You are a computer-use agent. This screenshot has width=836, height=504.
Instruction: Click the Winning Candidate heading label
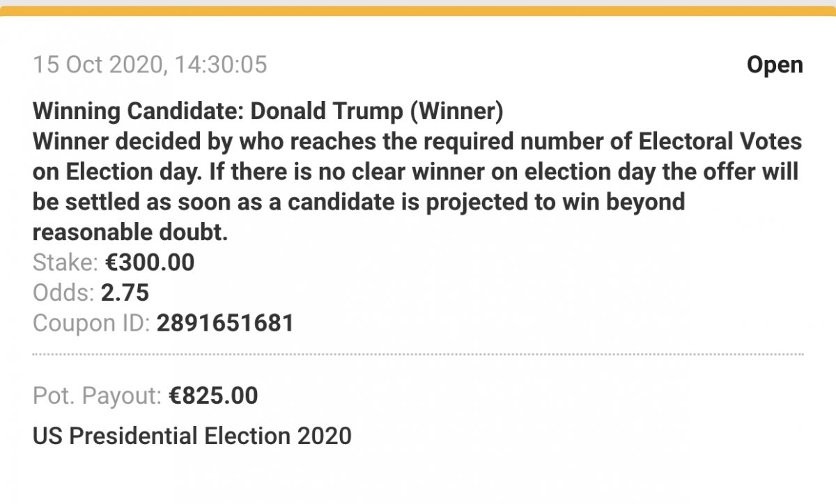[138, 111]
